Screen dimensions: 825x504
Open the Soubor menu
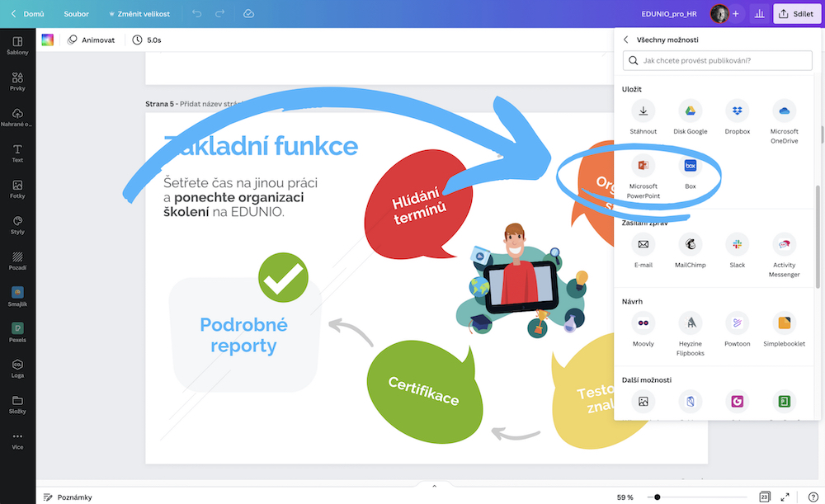(x=76, y=14)
